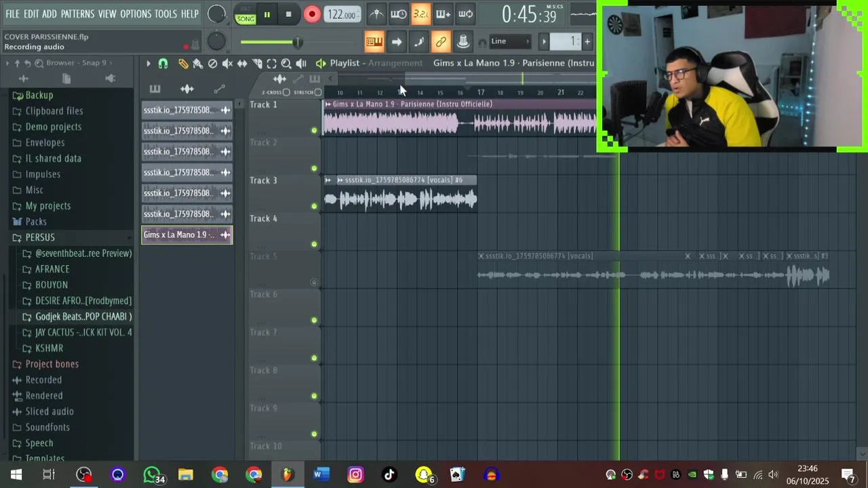Toggle the playlist snap magnet icon
This screenshot has width=868, height=488.
pos(163,64)
